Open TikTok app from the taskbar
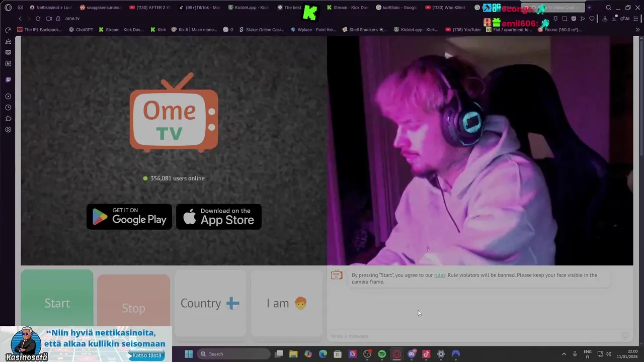The height and width of the screenshot is (362, 644). pos(426,354)
